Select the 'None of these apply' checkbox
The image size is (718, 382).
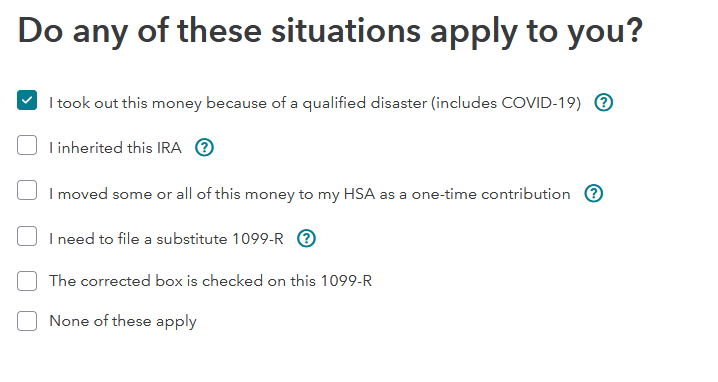27,321
